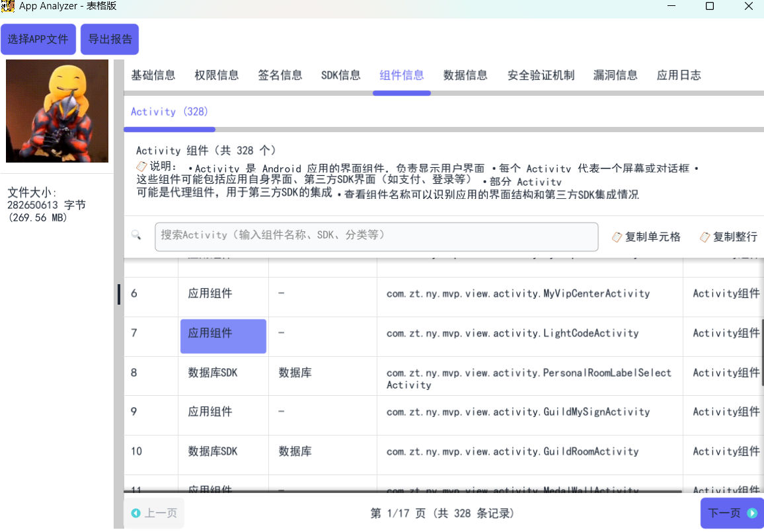Open the 权限信息 tab
Screen dimensions: 764x532
point(217,75)
